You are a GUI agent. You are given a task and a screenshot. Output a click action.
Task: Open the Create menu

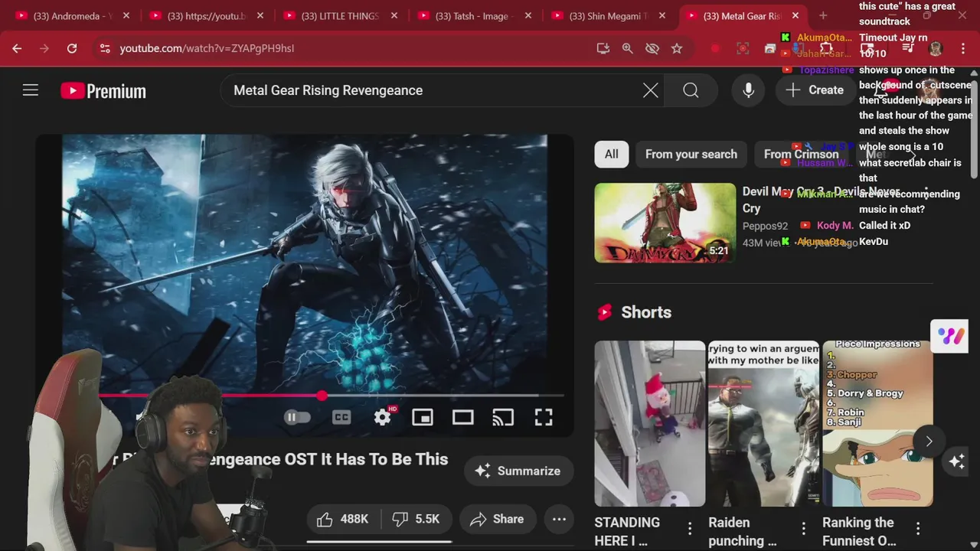[x=815, y=90]
